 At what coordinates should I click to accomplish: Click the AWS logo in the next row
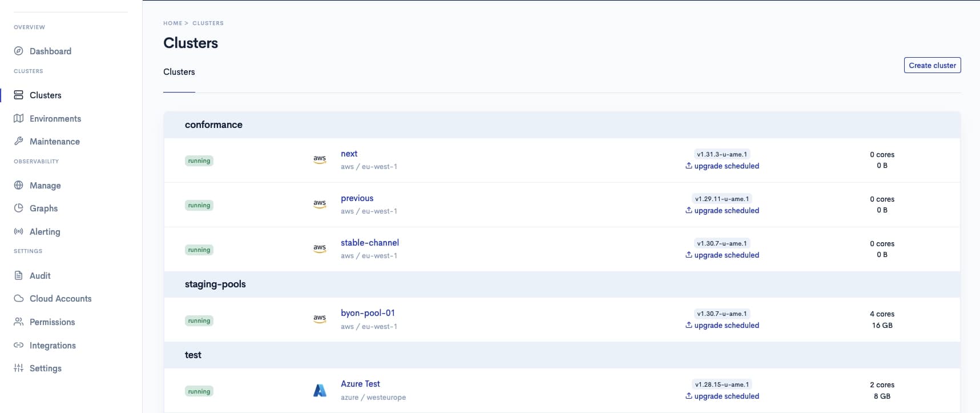coord(320,160)
